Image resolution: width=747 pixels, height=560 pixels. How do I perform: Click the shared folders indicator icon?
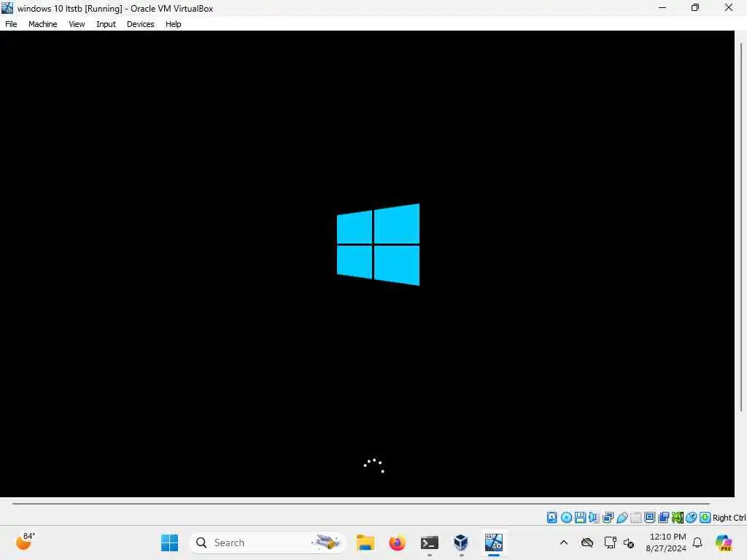[635, 518]
